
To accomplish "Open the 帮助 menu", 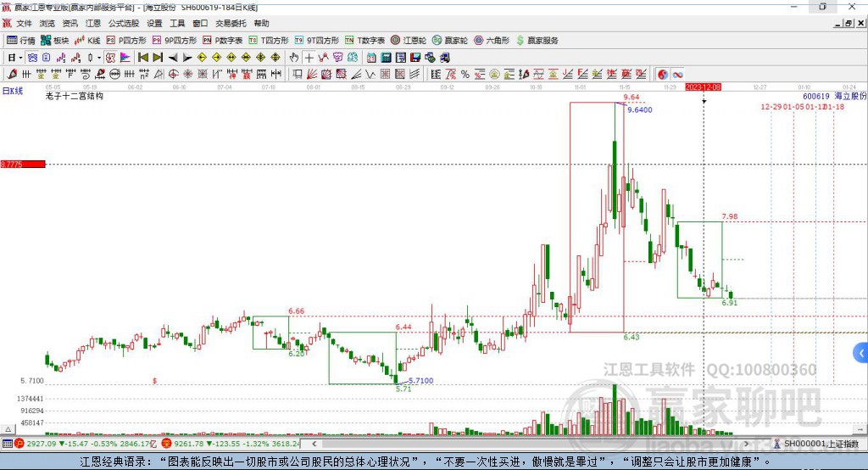I will click(261, 23).
